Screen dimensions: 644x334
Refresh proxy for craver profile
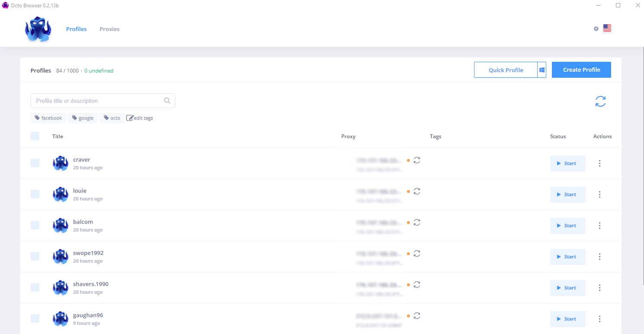coord(417,160)
